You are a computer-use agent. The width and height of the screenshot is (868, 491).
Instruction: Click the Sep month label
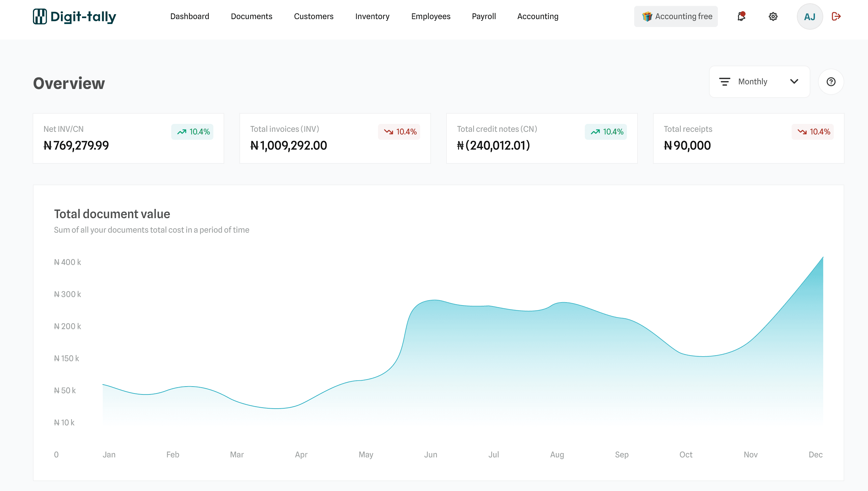pyautogui.click(x=621, y=454)
